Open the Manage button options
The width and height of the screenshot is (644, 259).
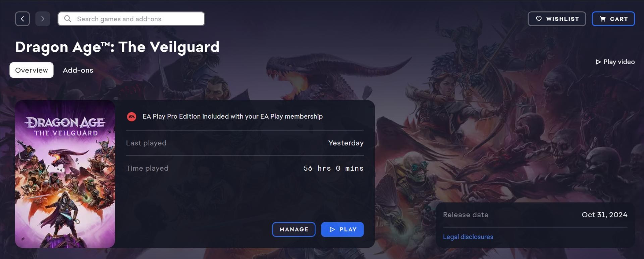294,229
